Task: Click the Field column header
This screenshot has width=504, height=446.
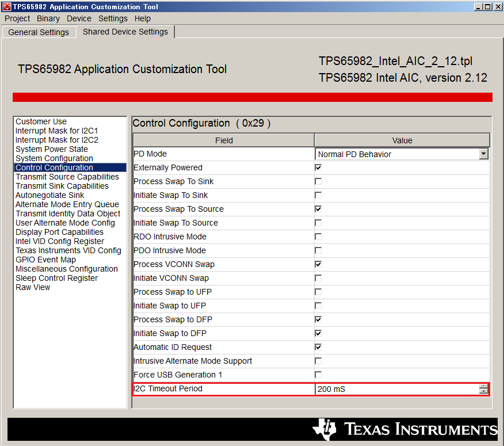Action: 224,140
